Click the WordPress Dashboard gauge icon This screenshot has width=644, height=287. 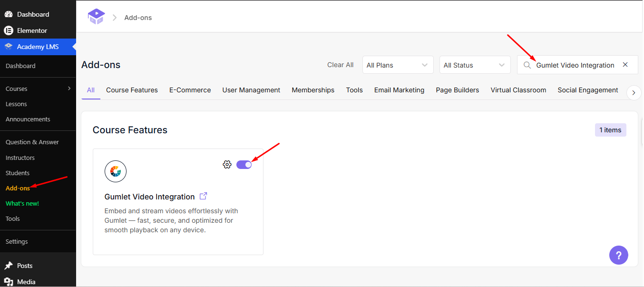point(8,14)
